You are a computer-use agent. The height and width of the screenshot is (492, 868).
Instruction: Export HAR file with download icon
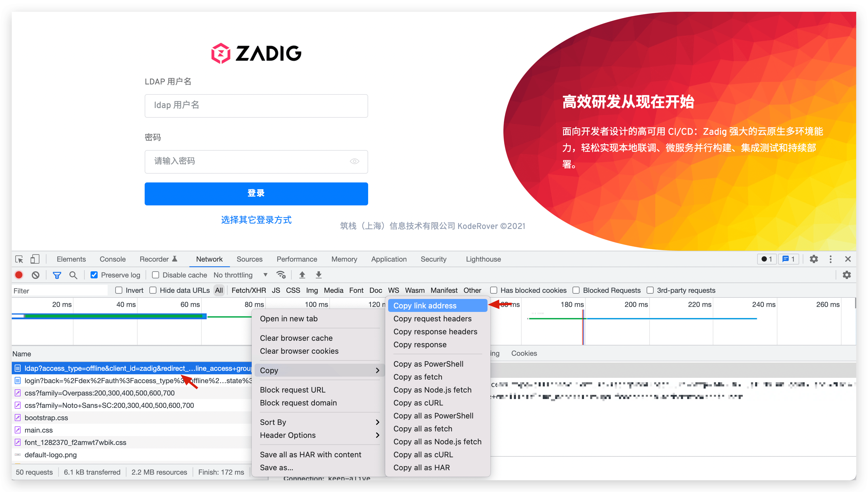(318, 275)
